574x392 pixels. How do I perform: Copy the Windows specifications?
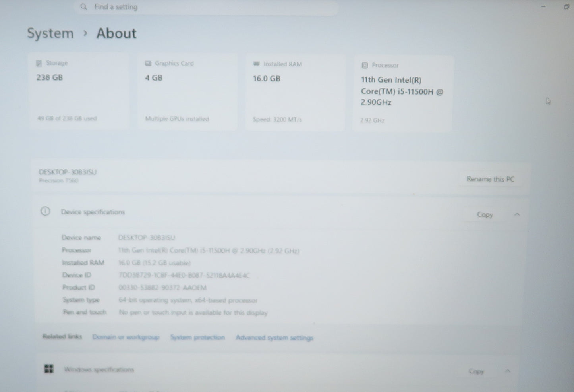tap(476, 371)
